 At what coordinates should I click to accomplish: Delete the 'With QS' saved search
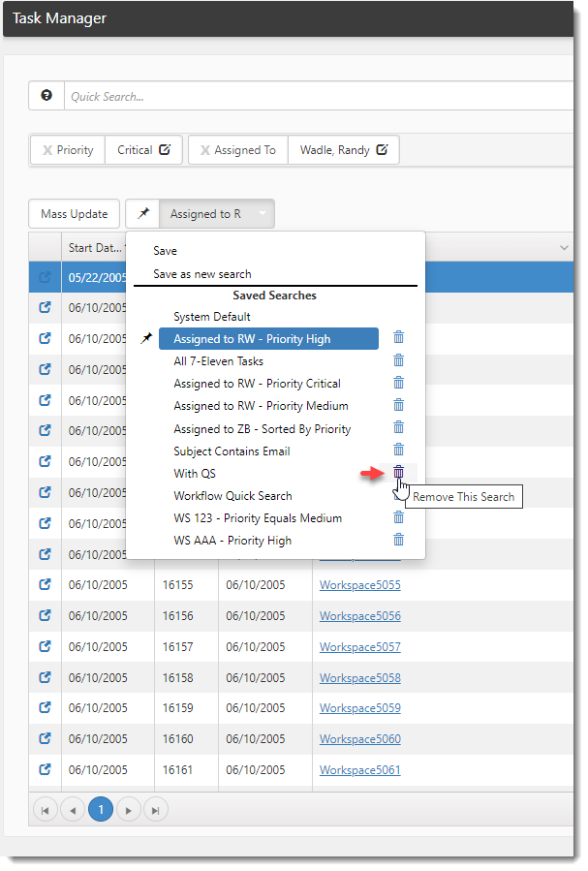coord(398,473)
